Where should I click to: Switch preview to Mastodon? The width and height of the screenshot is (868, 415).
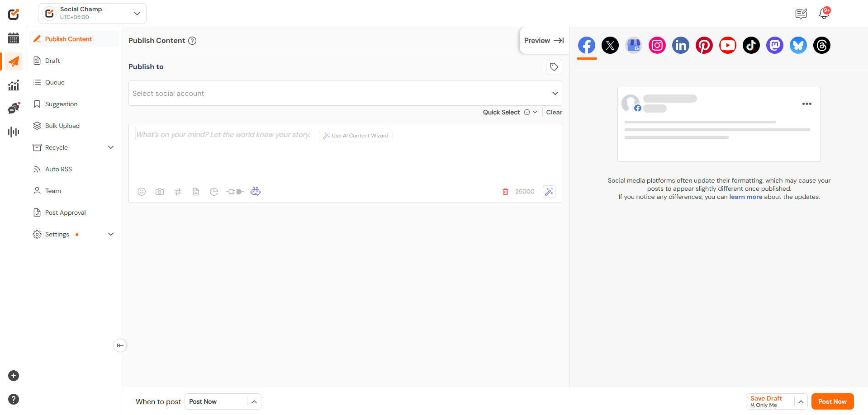[x=775, y=45]
